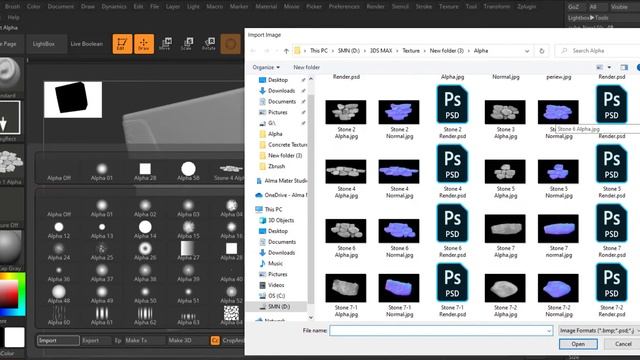Toggle the LightBox button

point(44,44)
